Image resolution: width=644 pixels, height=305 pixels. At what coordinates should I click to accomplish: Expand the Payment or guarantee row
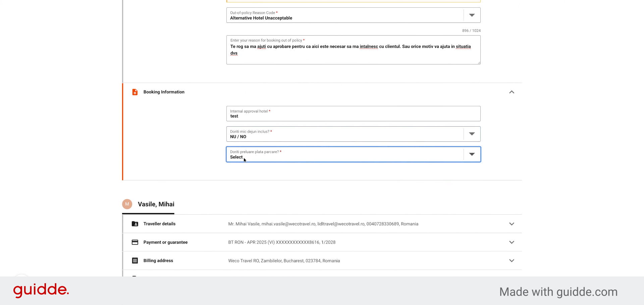pos(512,242)
